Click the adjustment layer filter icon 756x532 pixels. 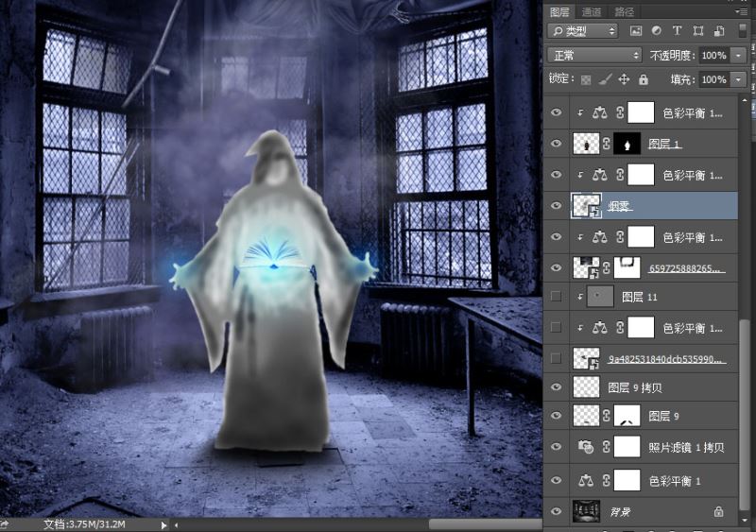(657, 31)
